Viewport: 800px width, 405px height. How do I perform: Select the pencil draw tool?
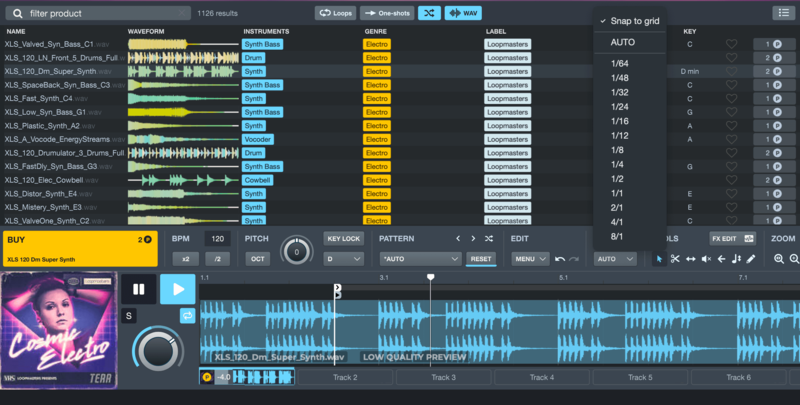(x=751, y=259)
